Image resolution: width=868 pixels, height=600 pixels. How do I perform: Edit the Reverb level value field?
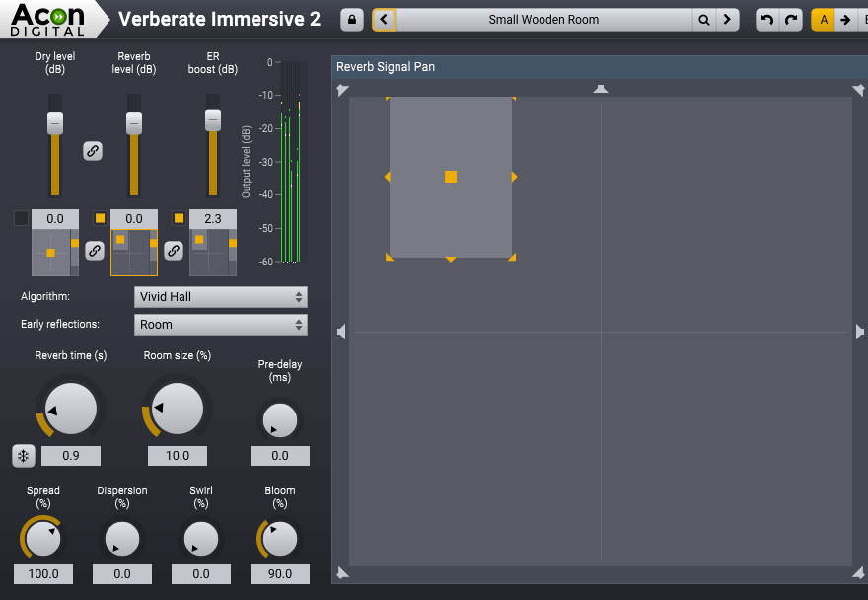tap(134, 219)
